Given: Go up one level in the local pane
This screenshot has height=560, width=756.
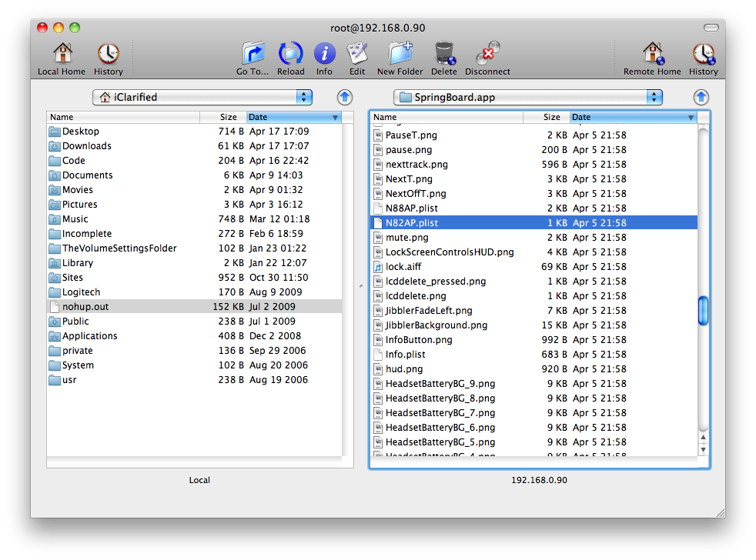Looking at the screenshot, I should [x=345, y=97].
